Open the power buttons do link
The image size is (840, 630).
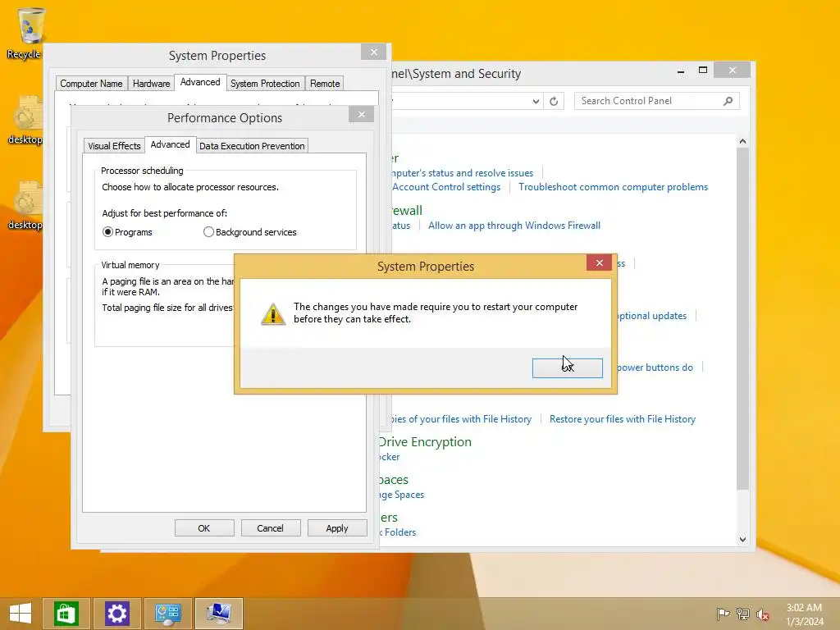point(655,367)
